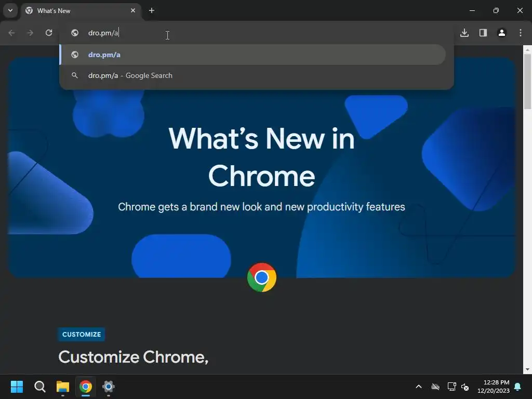
Task: Restore down the Chrome window
Action: (x=496, y=10)
